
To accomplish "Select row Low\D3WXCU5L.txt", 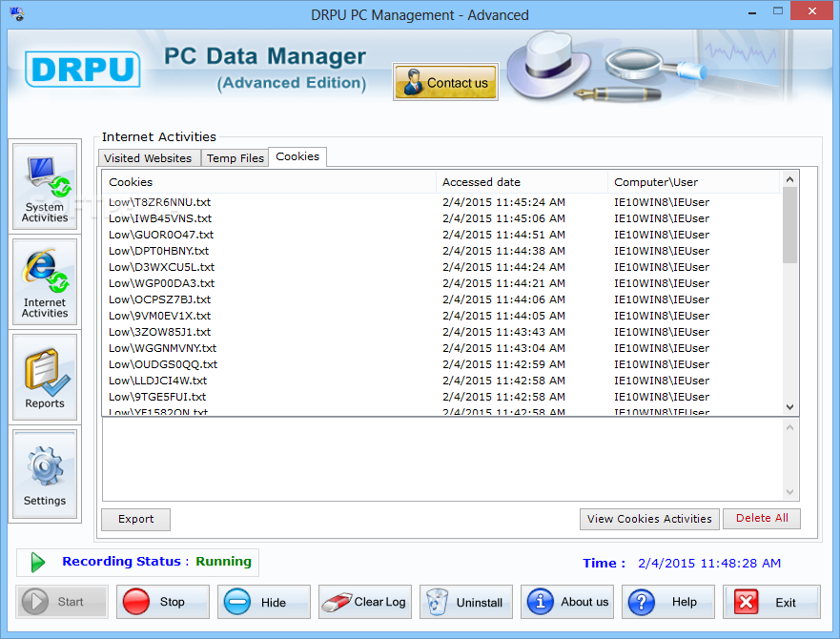I will [x=441, y=267].
